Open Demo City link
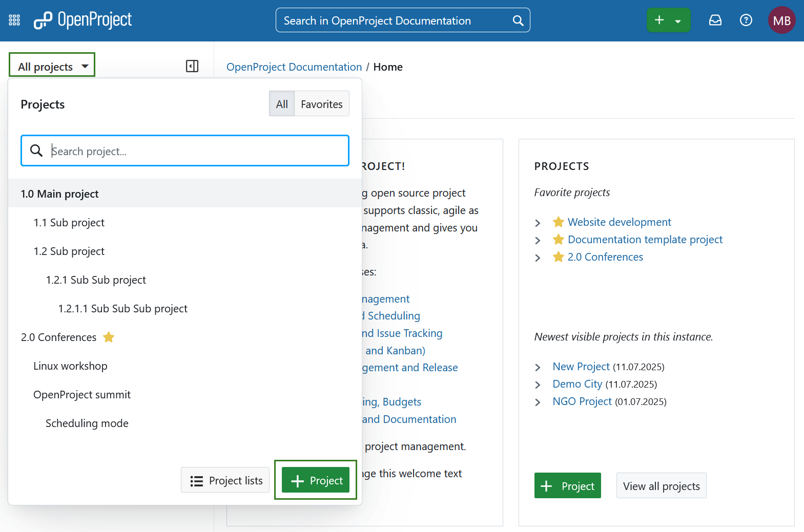 click(x=578, y=384)
